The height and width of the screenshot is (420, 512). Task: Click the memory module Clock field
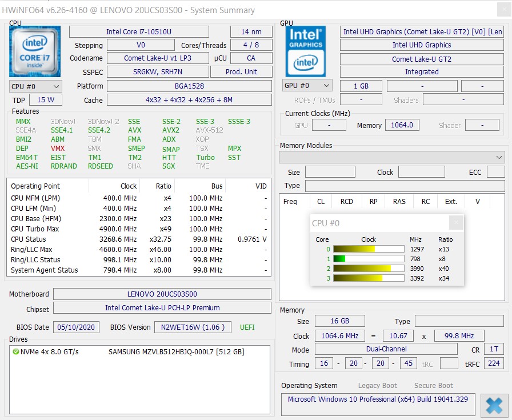point(422,172)
